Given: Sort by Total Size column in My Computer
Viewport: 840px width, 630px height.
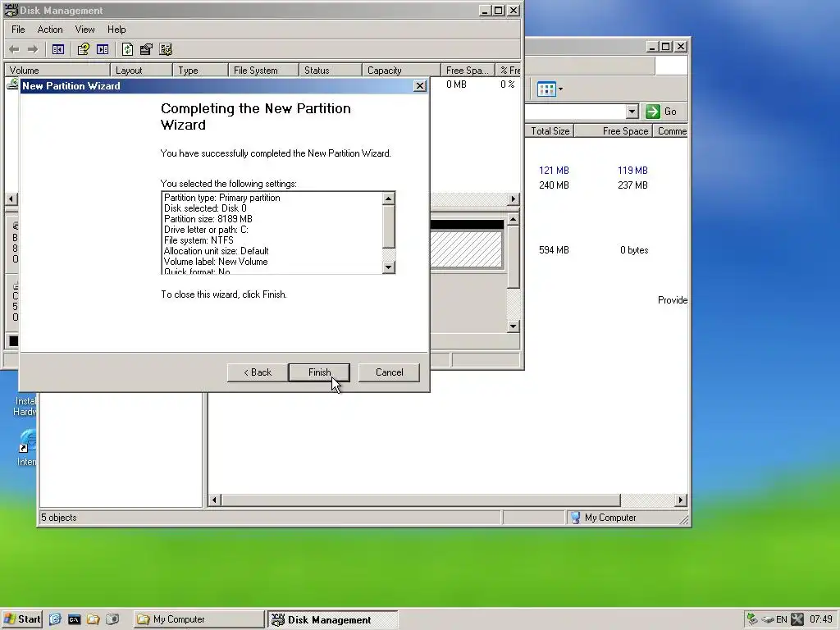Looking at the screenshot, I should [x=550, y=131].
